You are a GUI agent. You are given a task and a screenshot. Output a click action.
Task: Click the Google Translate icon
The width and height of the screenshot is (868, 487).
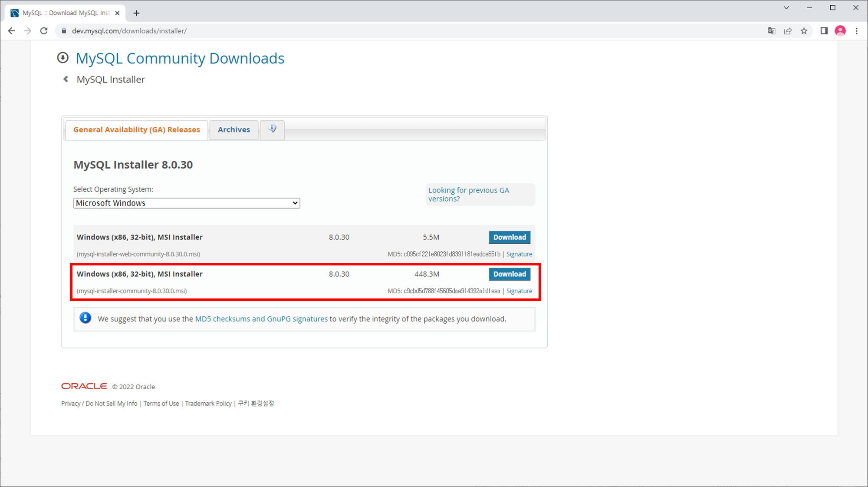[x=771, y=31]
